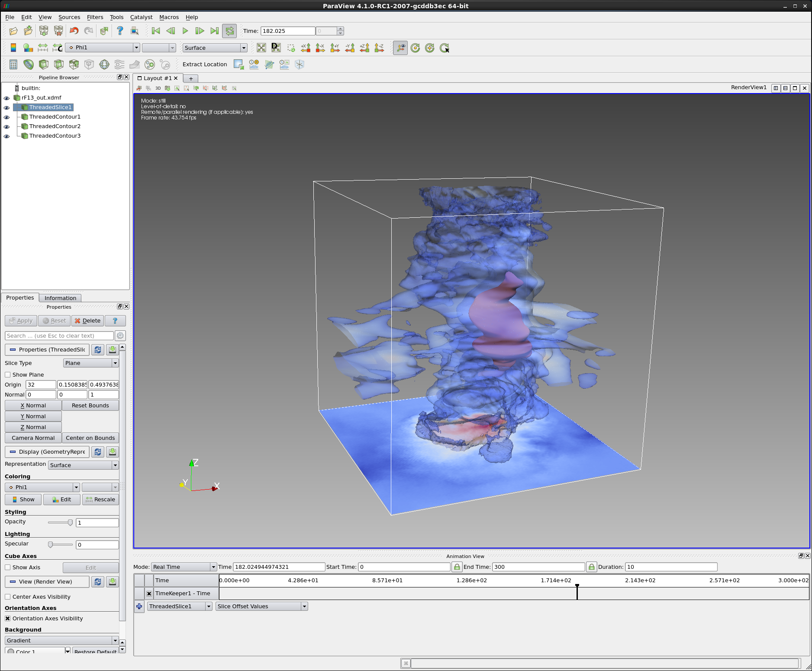The image size is (812, 671).
Task: Open the Phi1 coloring dropdown in toolbar
Action: click(x=103, y=48)
